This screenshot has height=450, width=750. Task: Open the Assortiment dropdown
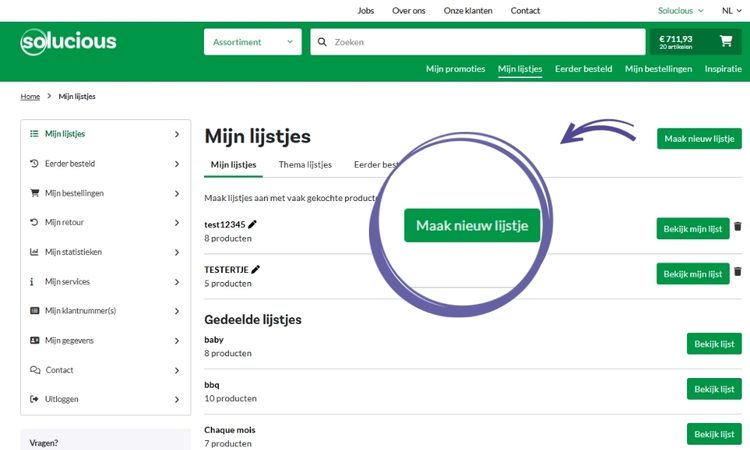(x=252, y=42)
